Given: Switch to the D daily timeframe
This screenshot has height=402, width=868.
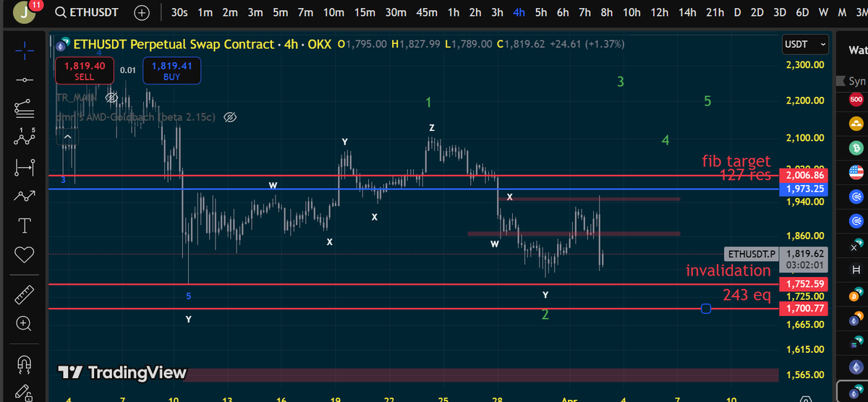Looking at the screenshot, I should coord(737,12).
